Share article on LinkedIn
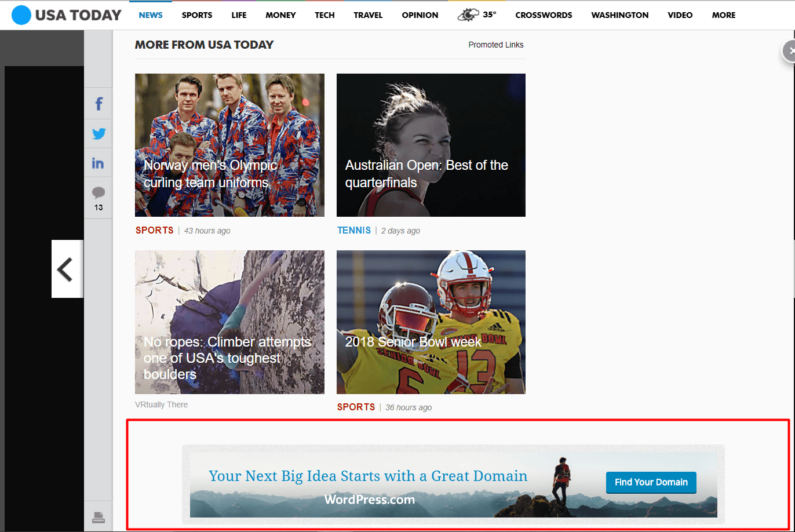795x532 pixels. 99,163
